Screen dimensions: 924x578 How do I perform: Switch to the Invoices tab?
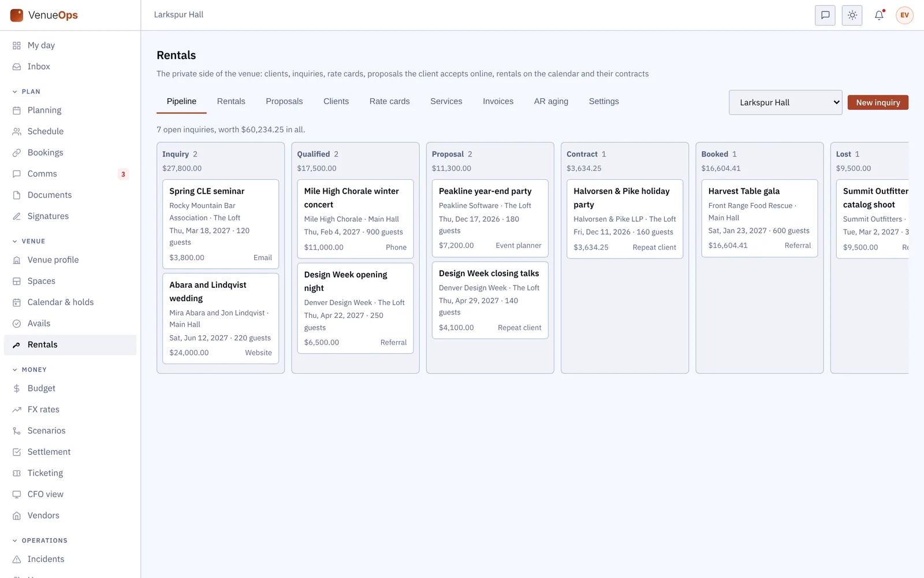click(498, 101)
